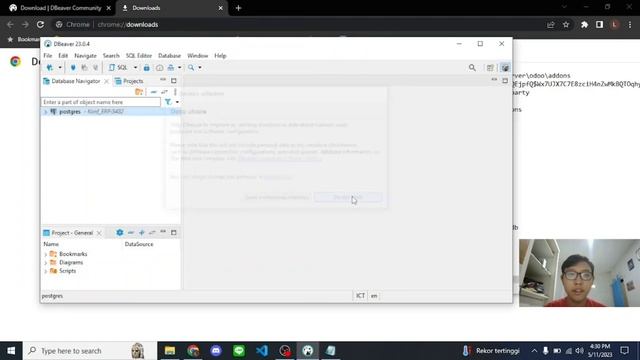Click the ICT timezone status item
This screenshot has width=640, height=360.
(360, 296)
